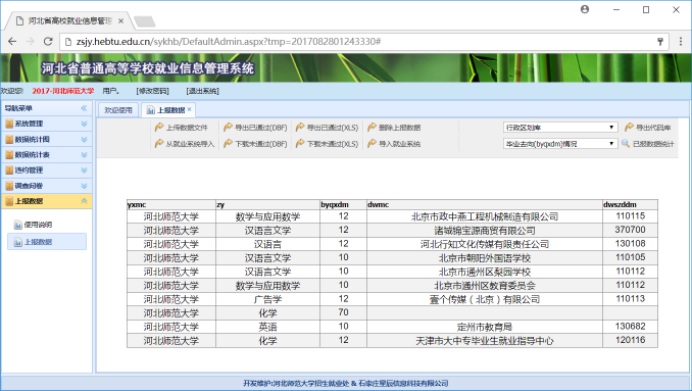Viewport: 692px width, 391px height.
Task: Click the browser forward arrow
Action: [x=30, y=41]
